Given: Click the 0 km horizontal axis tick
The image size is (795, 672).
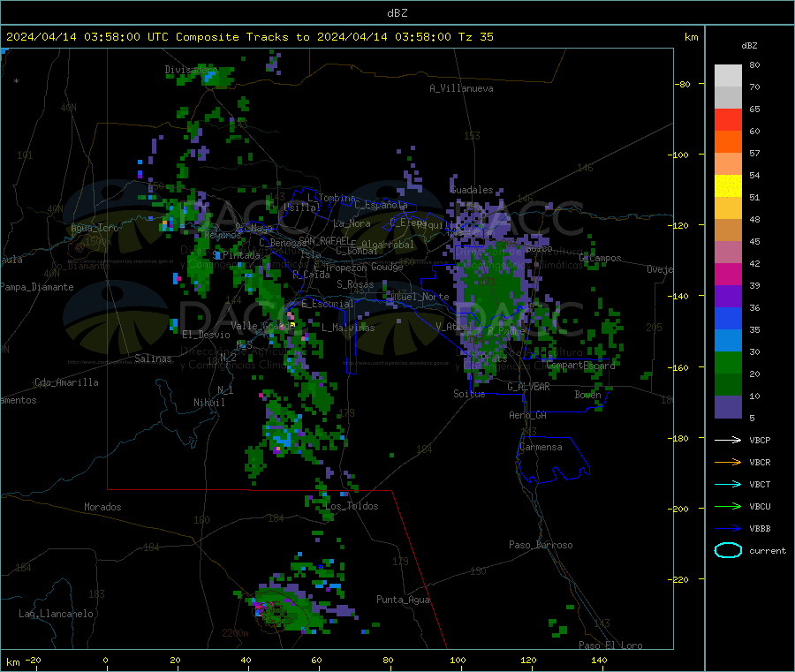Looking at the screenshot, I should click(105, 660).
